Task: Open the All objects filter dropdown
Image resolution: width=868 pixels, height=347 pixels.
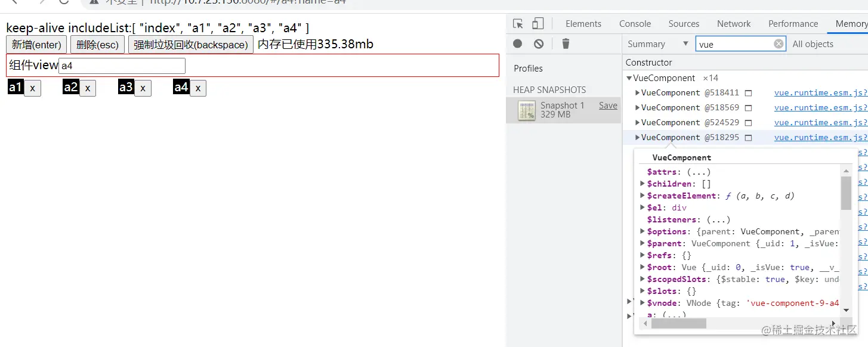Action: (813, 44)
